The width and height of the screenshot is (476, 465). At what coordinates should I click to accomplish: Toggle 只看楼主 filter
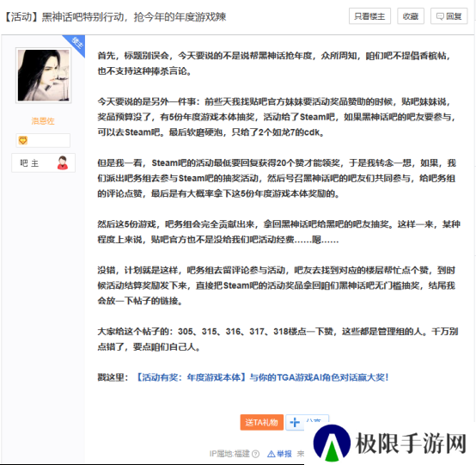(x=369, y=16)
